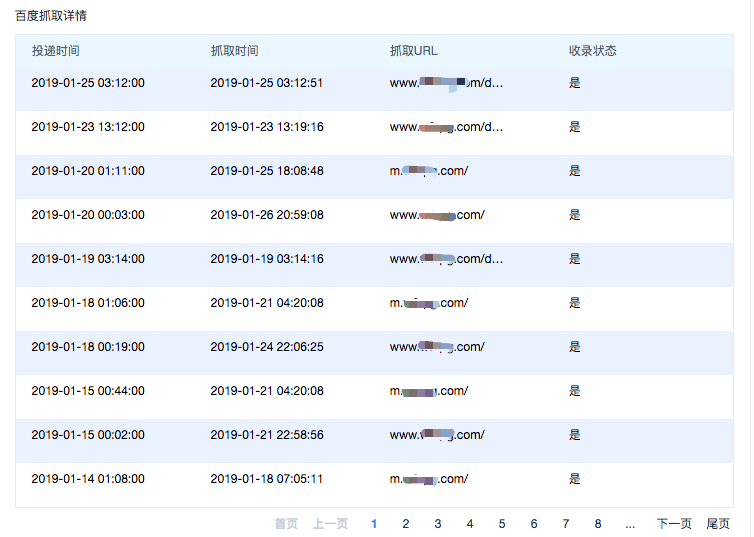Select row with crawl time 2019-01-26 20:59:08
Screen dimensions: 754x537
pos(266,215)
